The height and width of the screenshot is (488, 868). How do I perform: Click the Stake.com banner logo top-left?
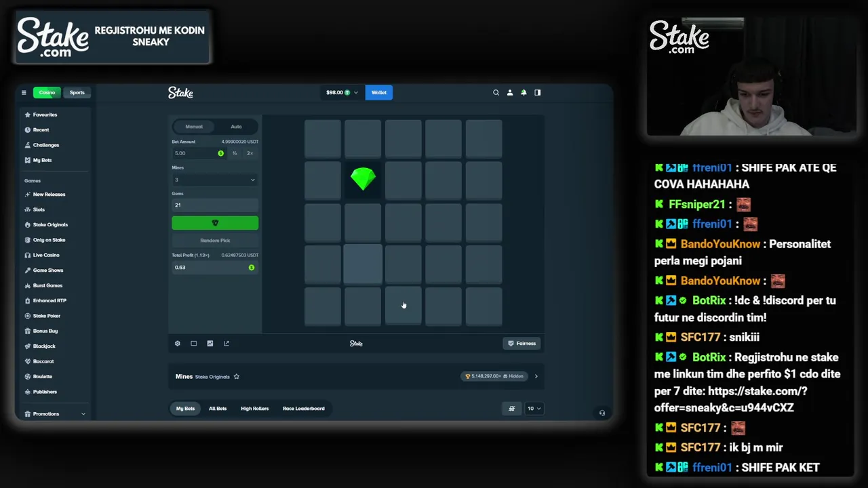53,37
